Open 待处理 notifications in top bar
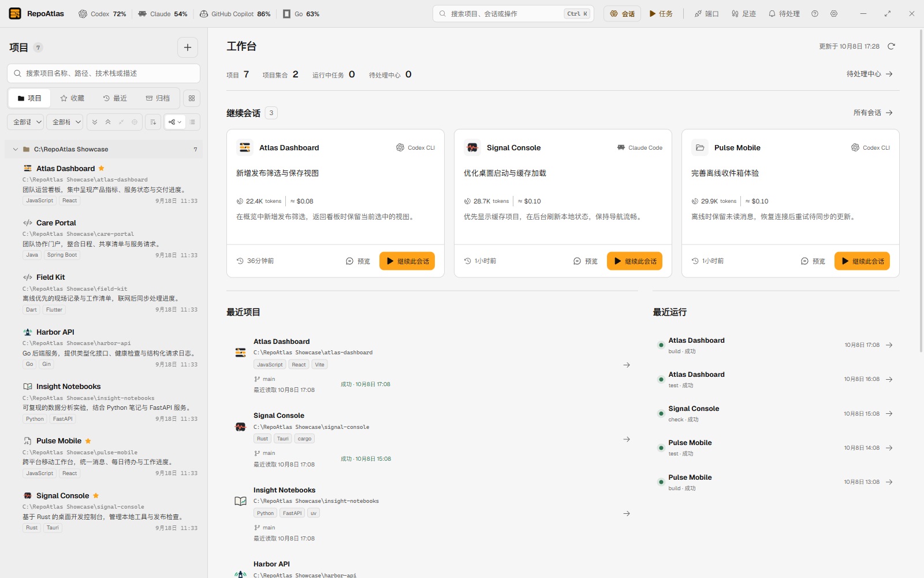The image size is (924, 578). [x=784, y=14]
